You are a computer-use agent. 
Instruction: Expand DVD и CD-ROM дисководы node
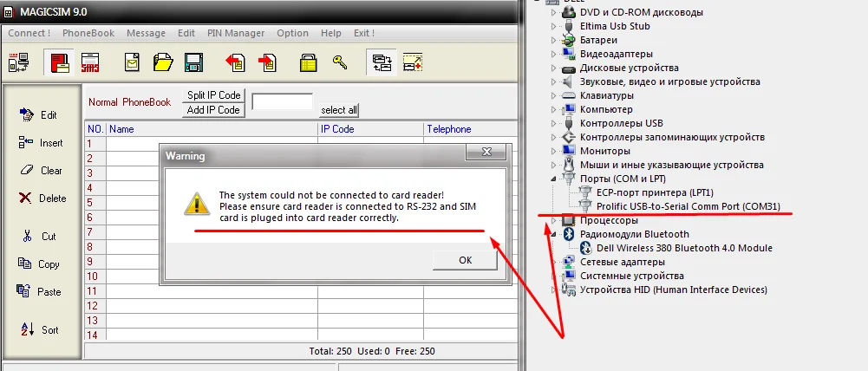[553, 12]
